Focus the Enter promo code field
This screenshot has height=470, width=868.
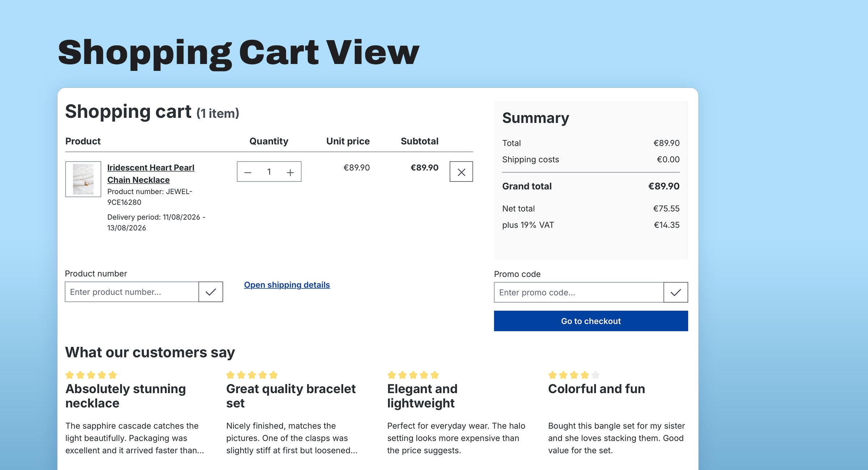tap(579, 292)
